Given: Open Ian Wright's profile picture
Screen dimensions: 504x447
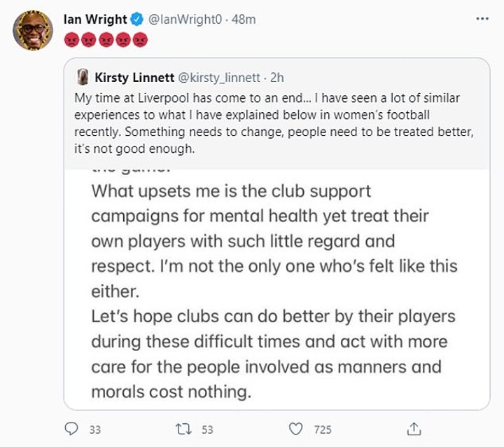Looking at the screenshot, I should (32, 32).
